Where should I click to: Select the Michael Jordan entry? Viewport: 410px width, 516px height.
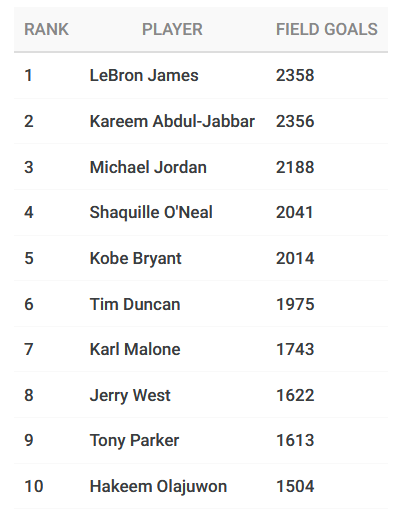point(148,167)
